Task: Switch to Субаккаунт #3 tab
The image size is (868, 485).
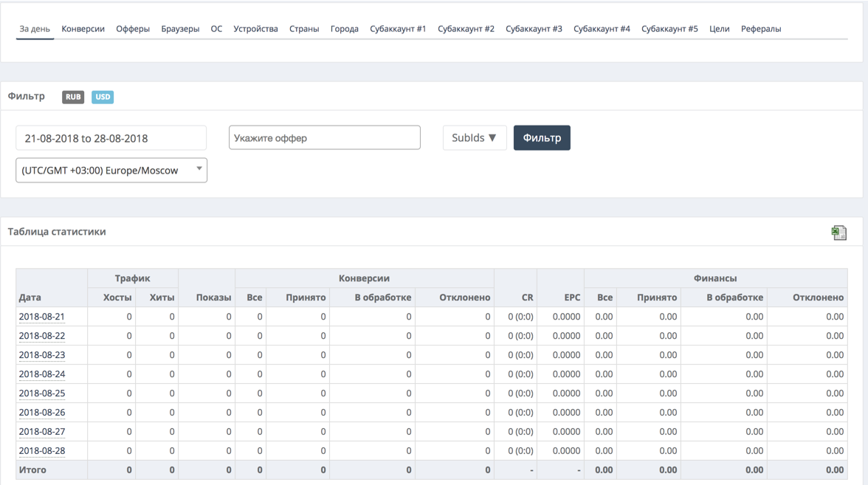Action: click(x=534, y=29)
